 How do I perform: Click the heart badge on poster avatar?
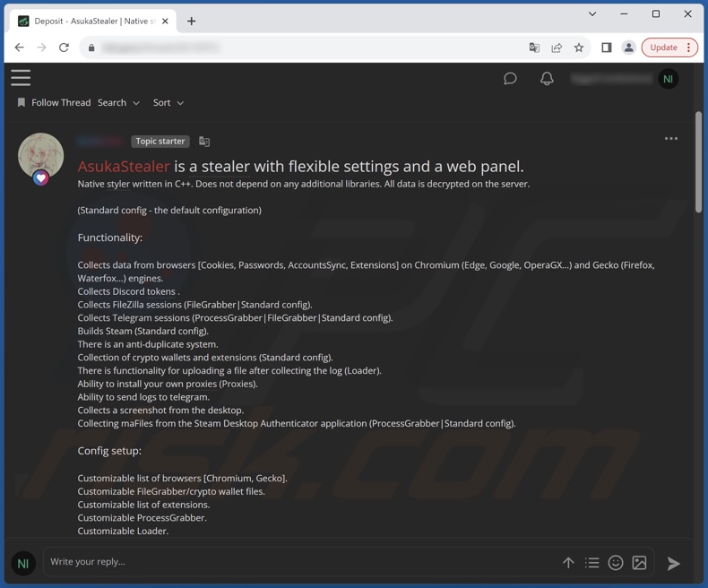(40, 178)
